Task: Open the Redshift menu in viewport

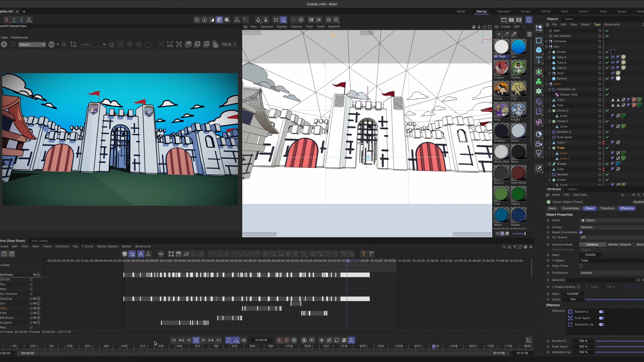Action: click(x=334, y=26)
